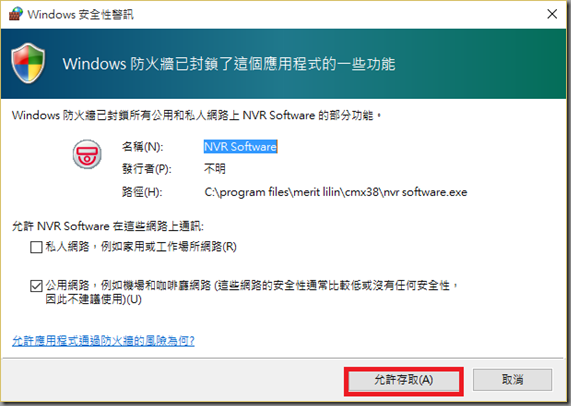Enable the 私人網路 checkbox
This screenshot has height=406, width=571.
pos(36,247)
